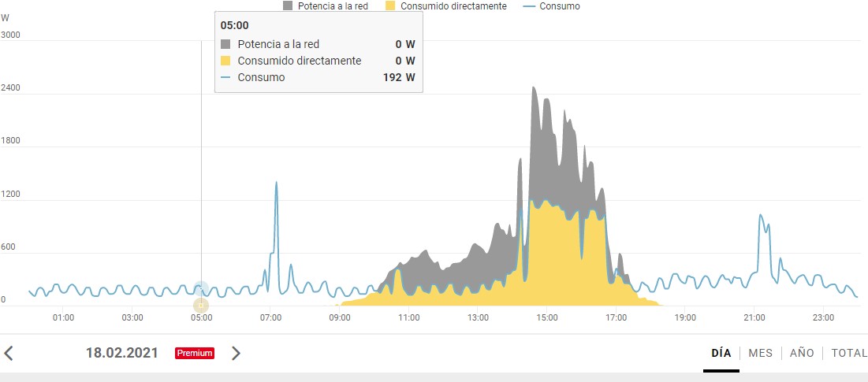Toggle Consumo line in the legend

pos(559,6)
